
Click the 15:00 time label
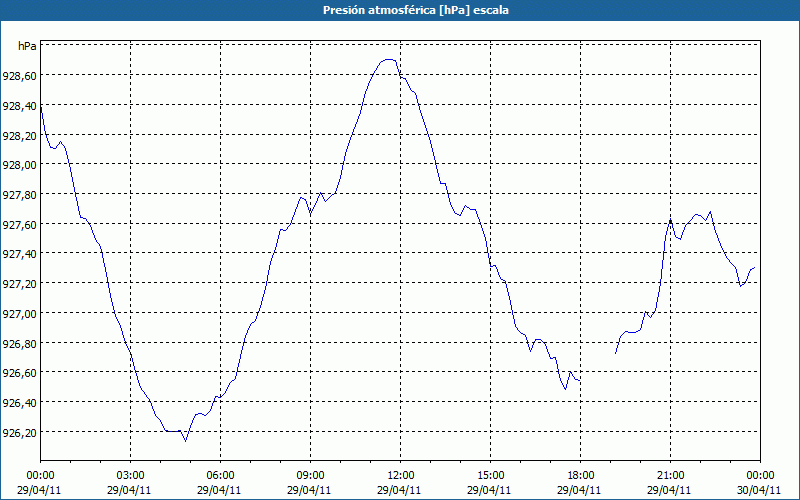pos(490,476)
